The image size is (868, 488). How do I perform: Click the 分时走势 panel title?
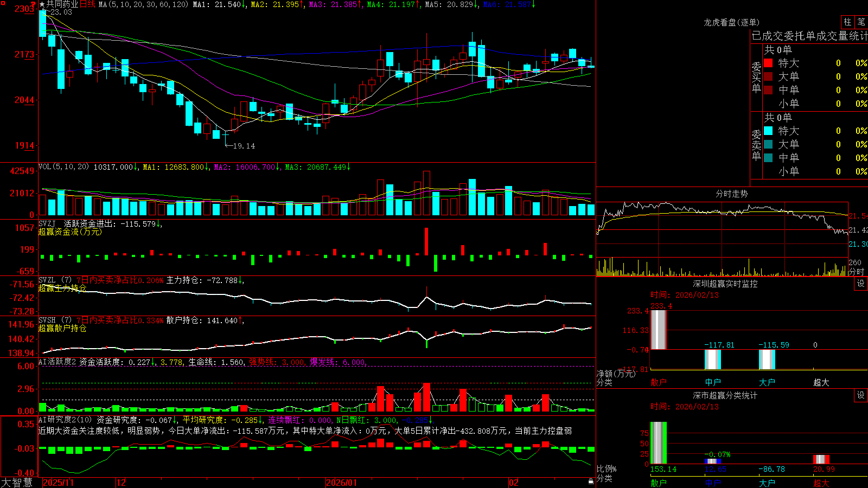coord(731,194)
